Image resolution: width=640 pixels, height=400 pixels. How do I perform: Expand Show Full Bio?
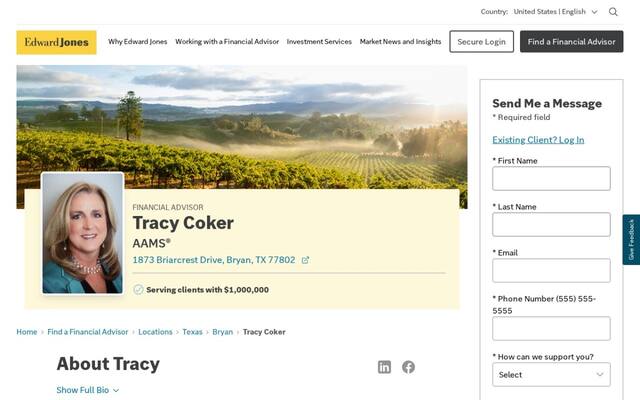(88, 390)
